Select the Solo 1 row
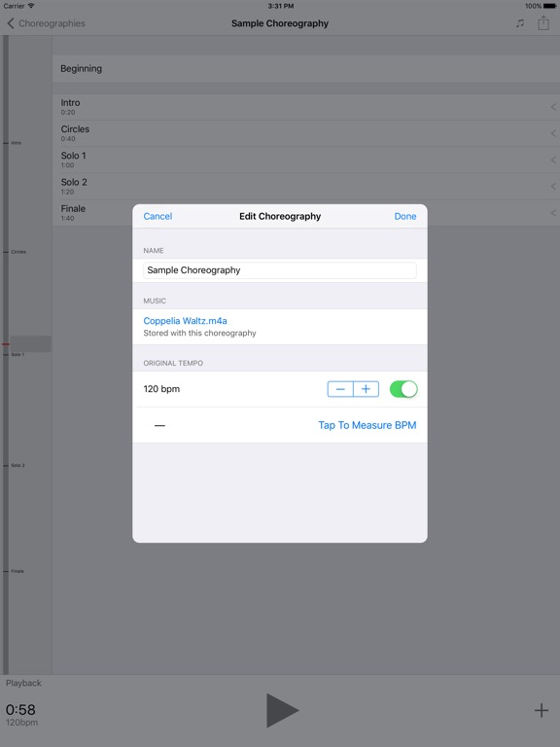The width and height of the screenshot is (560, 747). (305, 160)
